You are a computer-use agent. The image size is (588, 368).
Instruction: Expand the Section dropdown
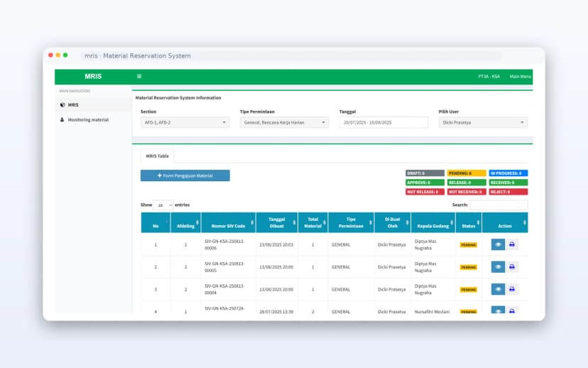point(185,122)
